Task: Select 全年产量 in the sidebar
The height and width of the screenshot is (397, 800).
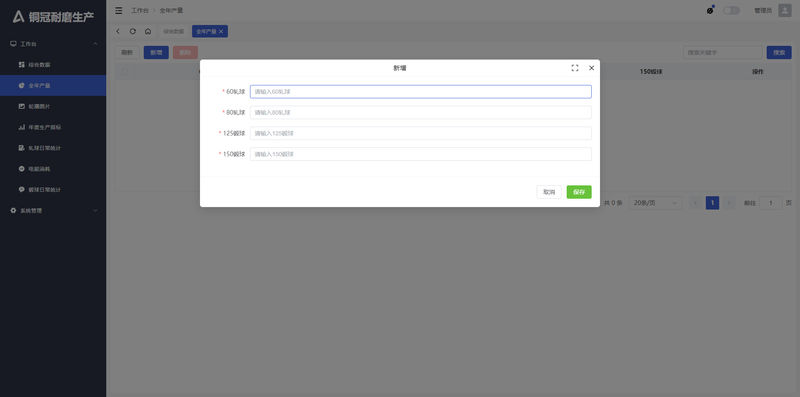Action: 53,86
